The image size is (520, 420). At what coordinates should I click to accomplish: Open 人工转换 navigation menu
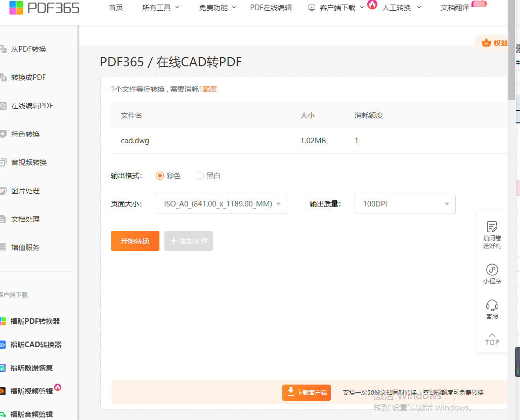[x=397, y=8]
